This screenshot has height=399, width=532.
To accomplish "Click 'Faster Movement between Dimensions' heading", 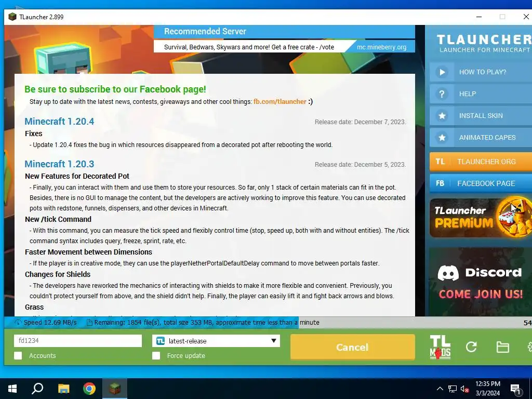I will coord(88,252).
